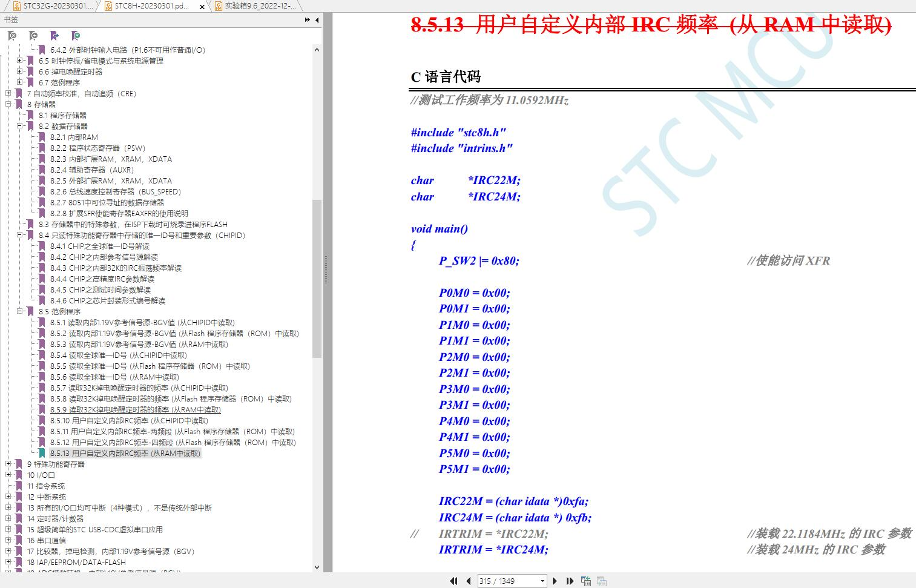Image resolution: width=916 pixels, height=588 pixels.
Task: Click the bookmark icon beside 11 指令系统
Action: (x=19, y=486)
